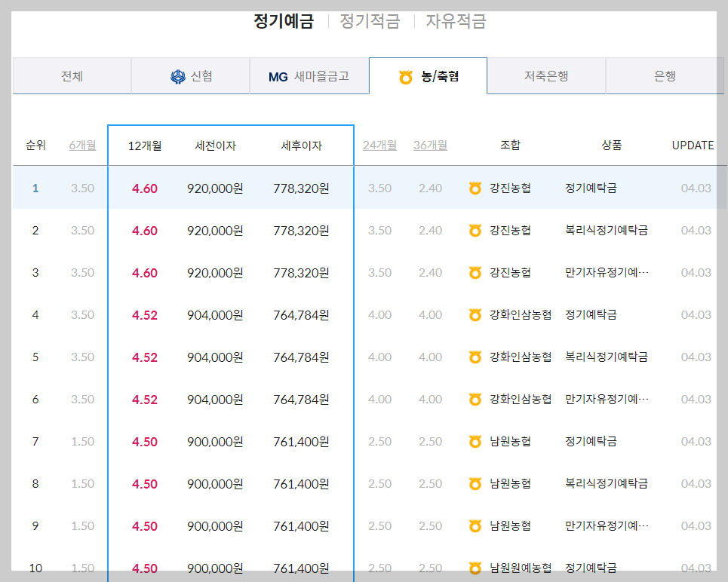This screenshot has width=728, height=582.
Task: Open 강진농협 in rank 1 row
Action: click(510, 188)
